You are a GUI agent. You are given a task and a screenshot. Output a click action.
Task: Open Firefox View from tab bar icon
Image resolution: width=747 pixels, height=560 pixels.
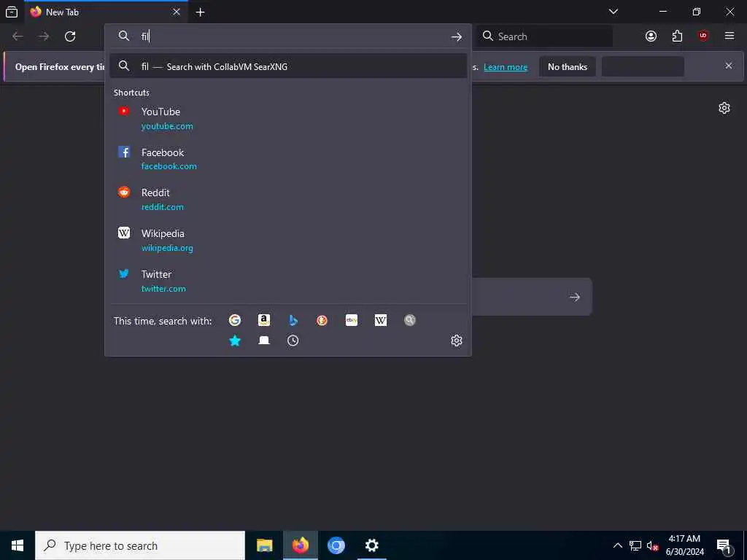pos(12,12)
